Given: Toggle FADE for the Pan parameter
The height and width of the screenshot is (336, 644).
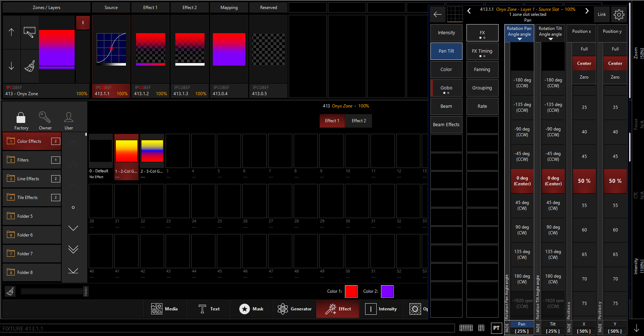Looking at the screenshot, I should pyautogui.click(x=507, y=328).
